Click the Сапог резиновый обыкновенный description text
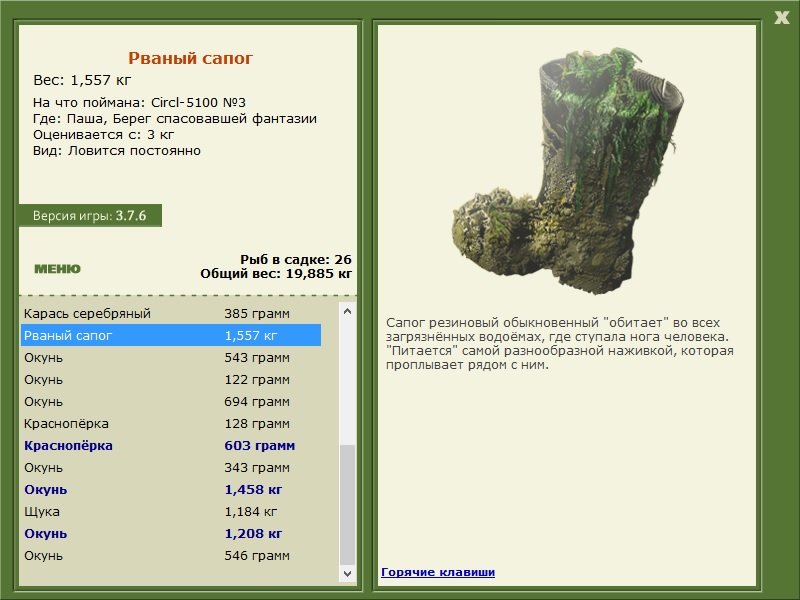 [x=560, y=343]
